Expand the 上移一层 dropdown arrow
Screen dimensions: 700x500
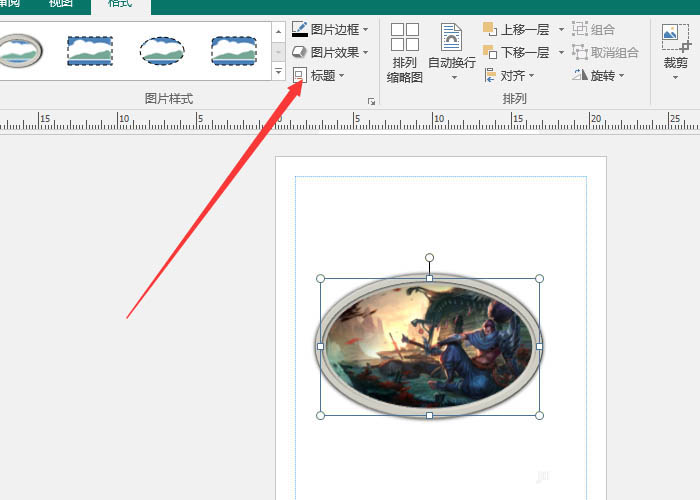click(x=561, y=30)
